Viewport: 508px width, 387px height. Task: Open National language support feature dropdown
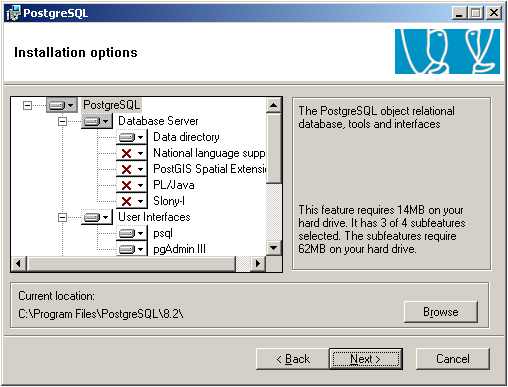[x=132, y=153]
